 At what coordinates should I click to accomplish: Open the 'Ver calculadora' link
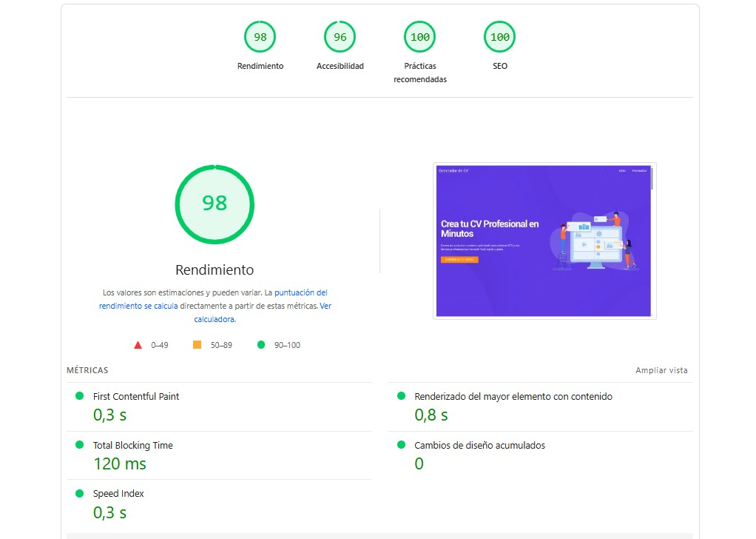[x=263, y=312]
